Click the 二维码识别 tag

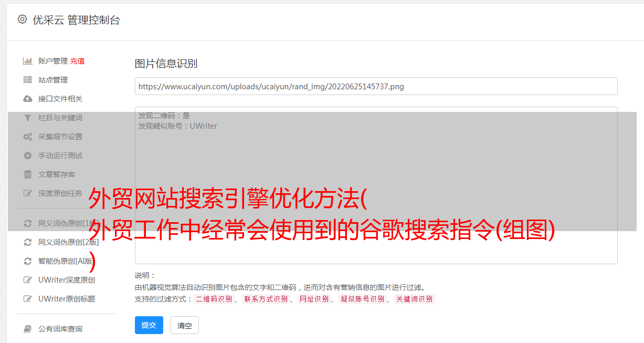pyautogui.click(x=214, y=299)
